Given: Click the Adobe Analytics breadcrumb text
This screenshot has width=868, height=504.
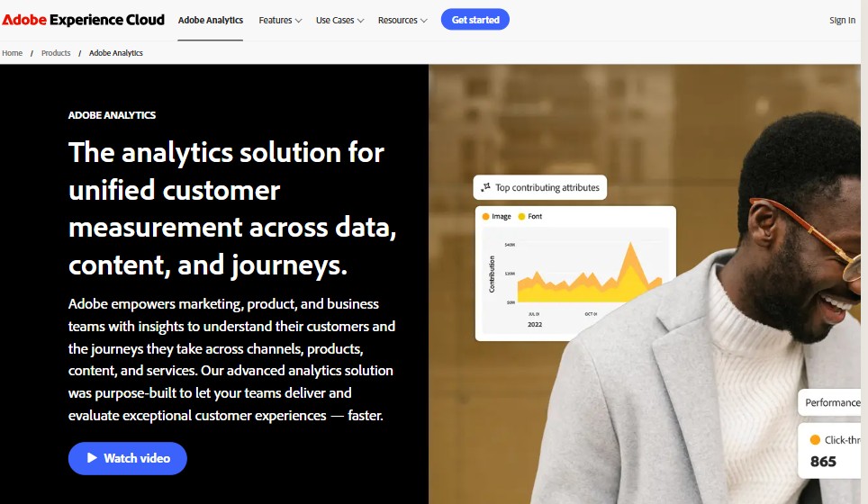Looking at the screenshot, I should 115,53.
